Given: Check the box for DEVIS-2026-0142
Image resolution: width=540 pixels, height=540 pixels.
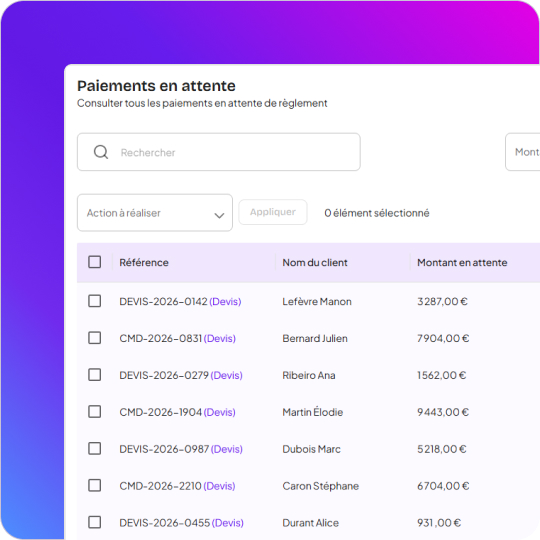Looking at the screenshot, I should (94, 301).
